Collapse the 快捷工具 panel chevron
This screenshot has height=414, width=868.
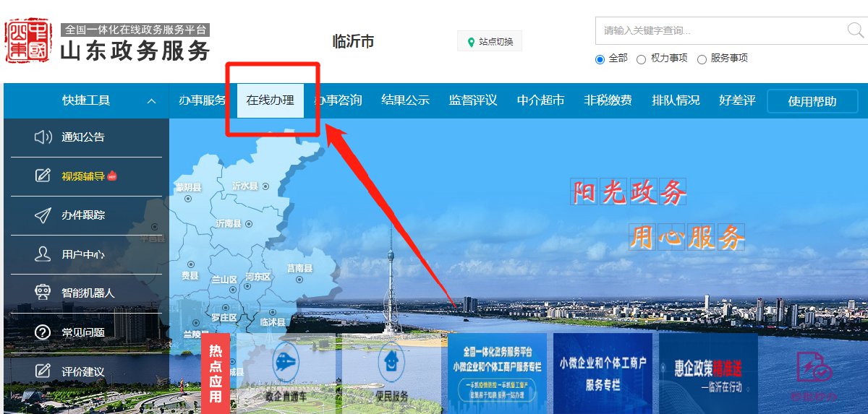click(x=151, y=101)
